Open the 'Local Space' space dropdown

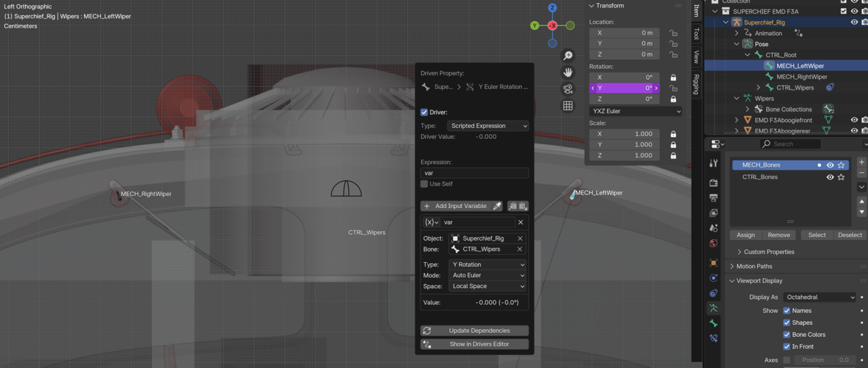click(488, 287)
